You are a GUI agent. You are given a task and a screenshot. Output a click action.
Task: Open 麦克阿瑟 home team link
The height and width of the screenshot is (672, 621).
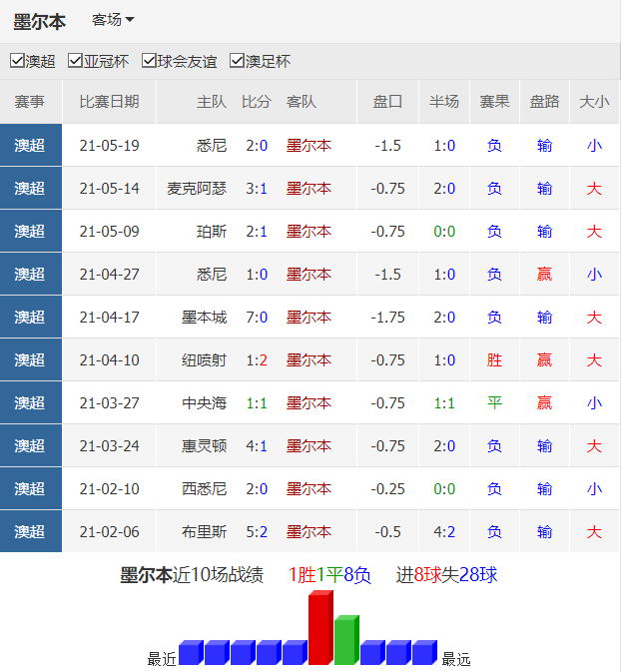(197, 189)
